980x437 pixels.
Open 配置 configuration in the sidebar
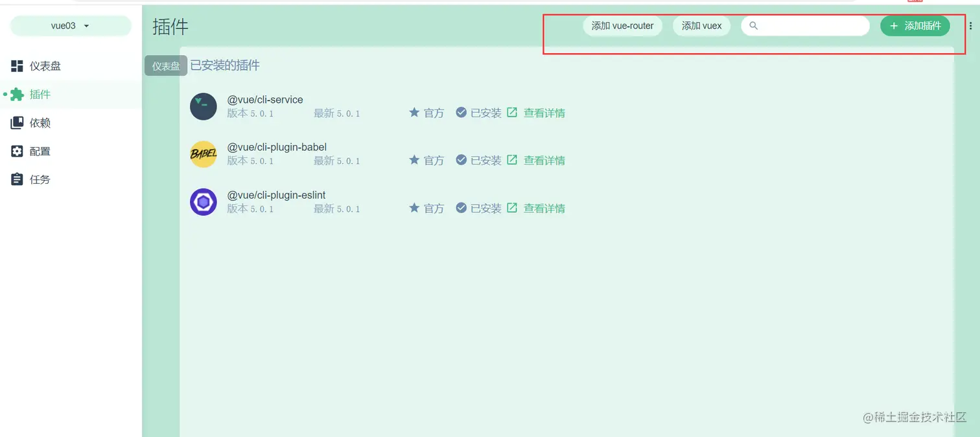tap(71, 151)
